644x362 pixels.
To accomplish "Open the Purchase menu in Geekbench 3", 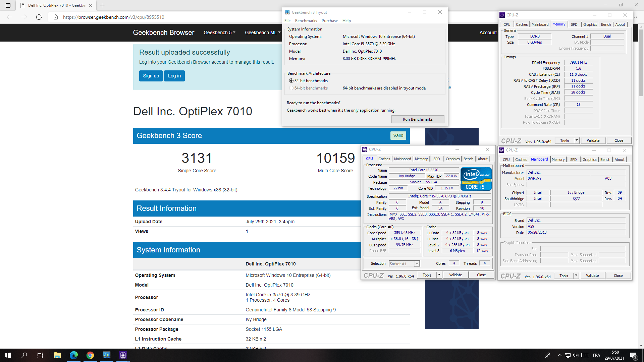I will tap(330, 21).
